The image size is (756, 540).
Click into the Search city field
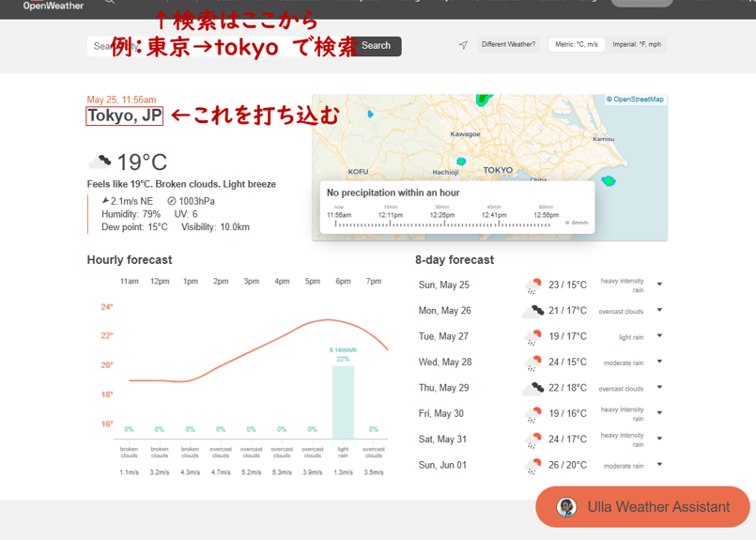coord(220,46)
